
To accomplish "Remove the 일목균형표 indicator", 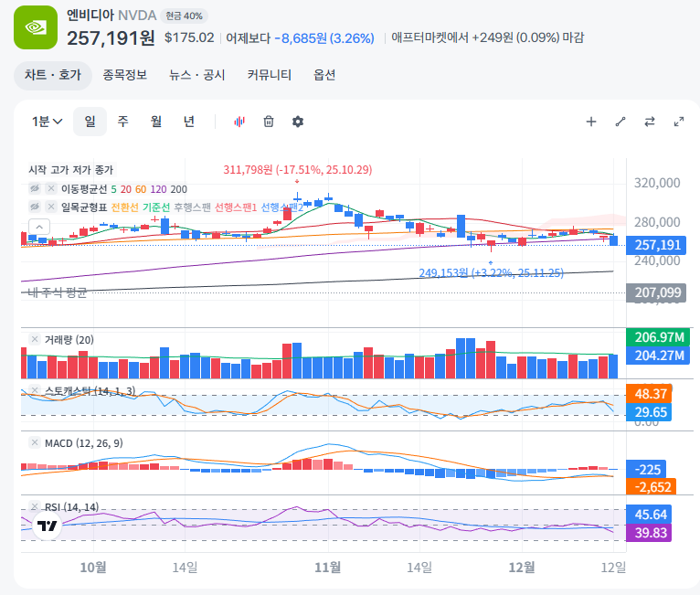I will point(51,207).
